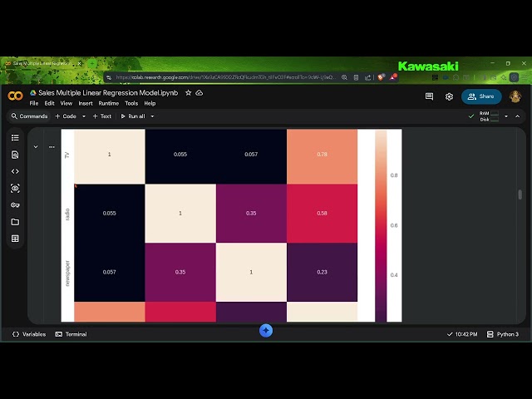Open the Files folder panel
The width and height of the screenshot is (532, 399).
(15, 222)
